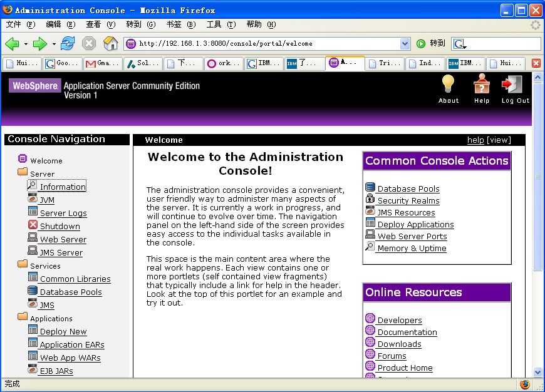Click the computer icon beside Web Server
The height and width of the screenshot is (392, 545).
click(33, 238)
